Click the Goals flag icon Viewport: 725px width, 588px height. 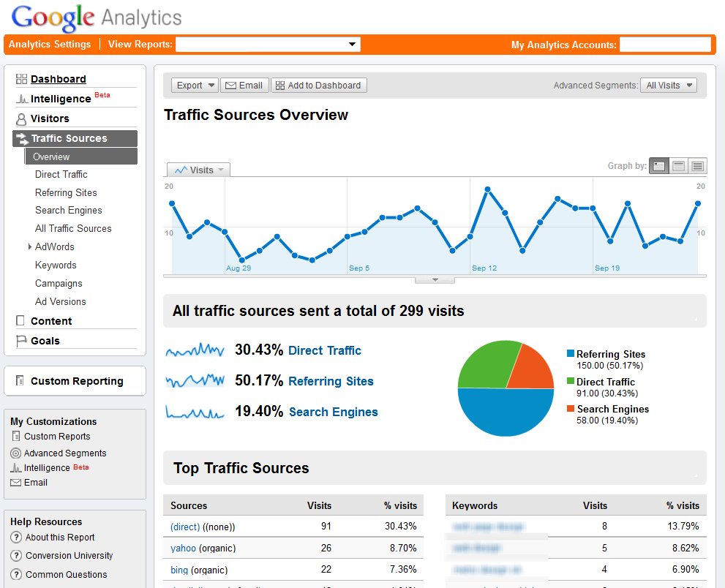click(x=21, y=341)
